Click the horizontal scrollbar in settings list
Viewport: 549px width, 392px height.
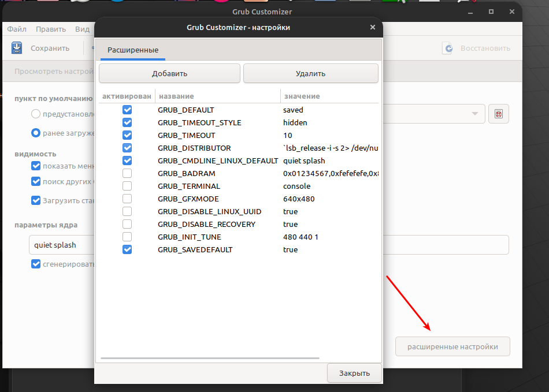[210, 358]
